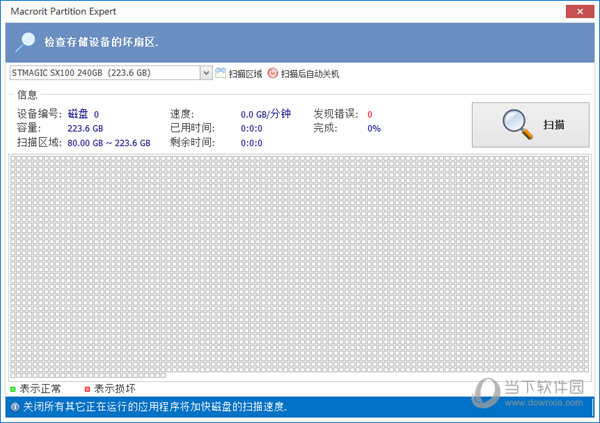600x423 pixels.
Task: Click the red power shutdown icon
Action: pyautogui.click(x=272, y=73)
